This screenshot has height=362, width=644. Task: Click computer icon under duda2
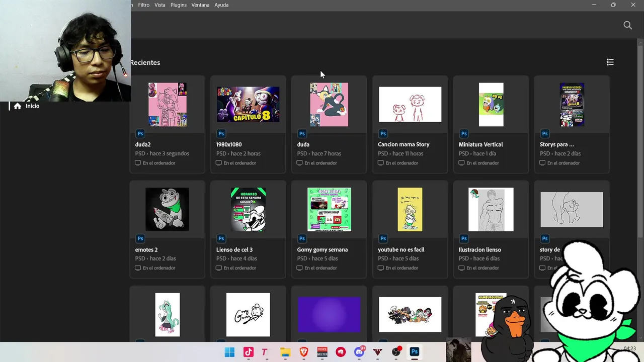[x=138, y=163]
